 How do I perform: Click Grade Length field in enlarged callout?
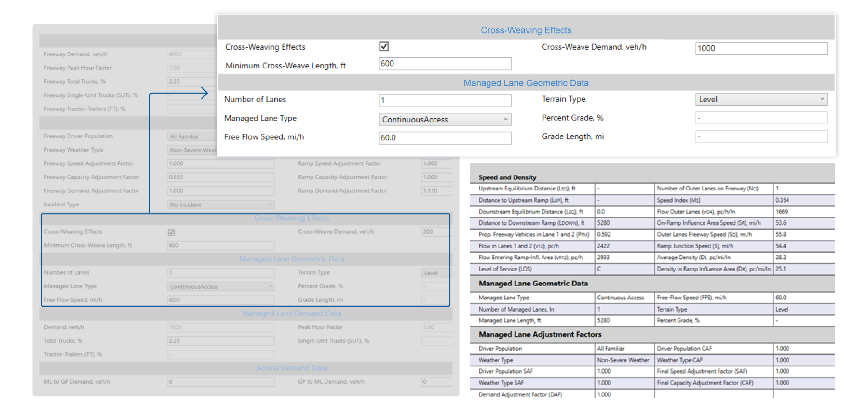[761, 136]
